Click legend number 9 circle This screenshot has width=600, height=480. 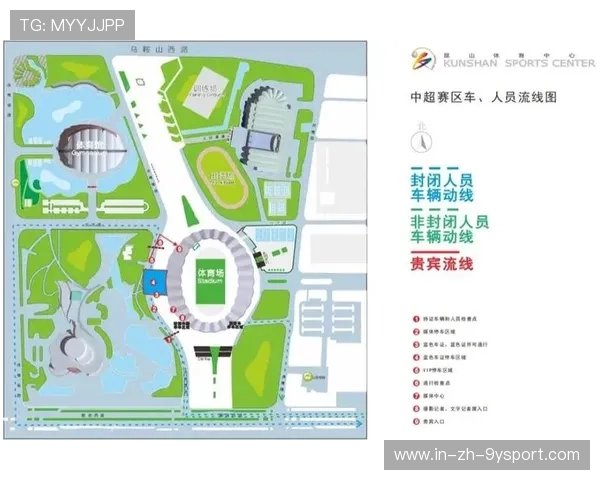[x=416, y=421]
